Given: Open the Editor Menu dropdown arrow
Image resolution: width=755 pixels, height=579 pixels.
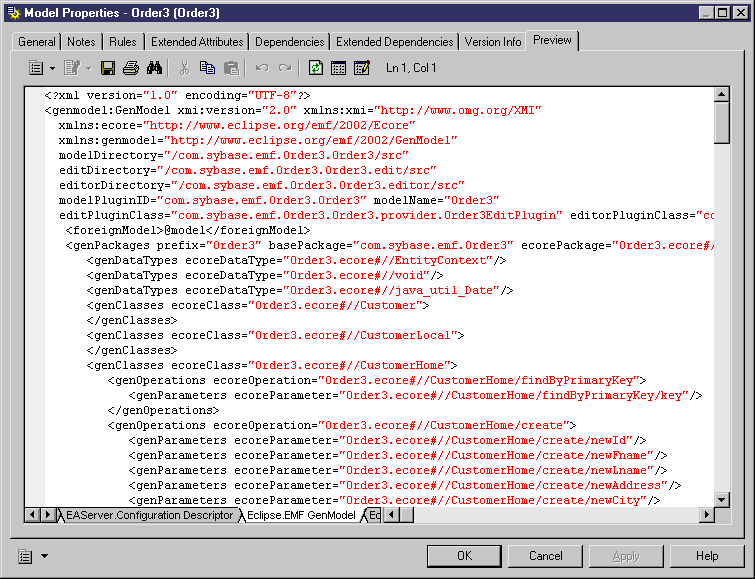Looking at the screenshot, I should [x=52, y=68].
